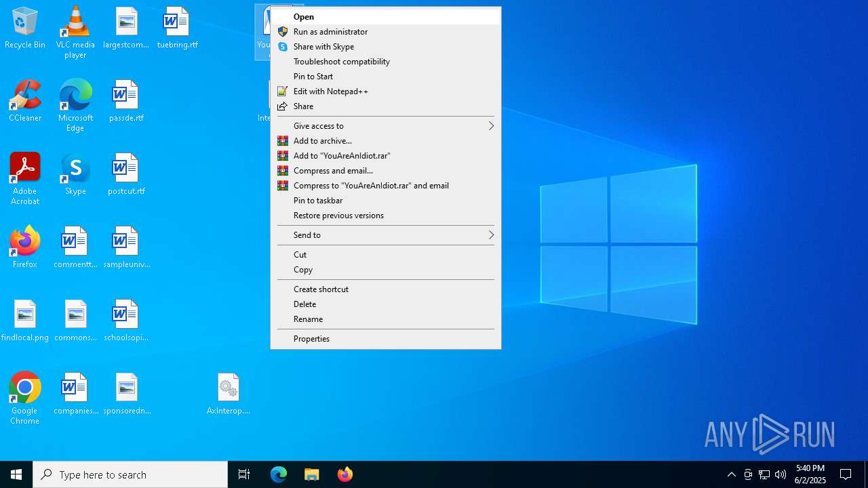The height and width of the screenshot is (488, 868).
Task: Open the notification center
Action: pyautogui.click(x=846, y=474)
